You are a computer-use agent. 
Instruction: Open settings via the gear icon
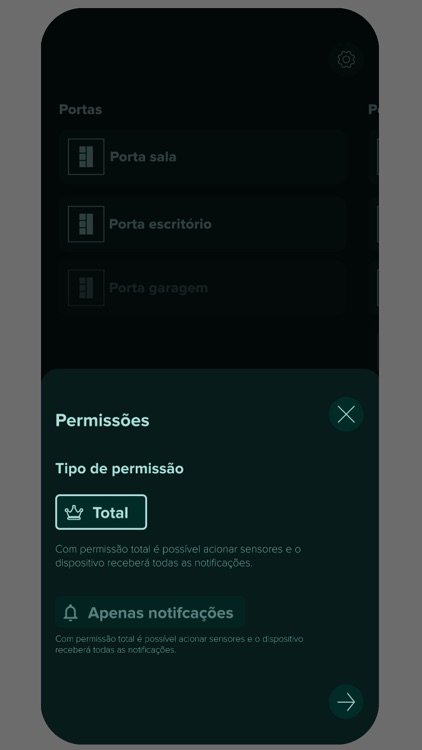pos(346,60)
